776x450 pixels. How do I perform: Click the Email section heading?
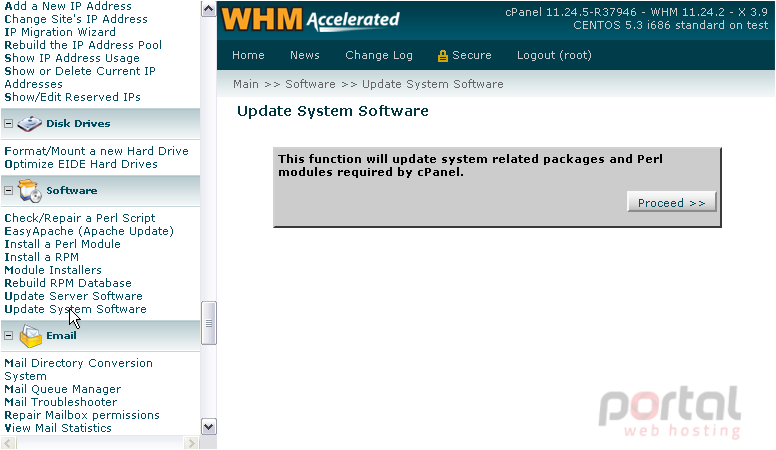pyautogui.click(x=61, y=336)
